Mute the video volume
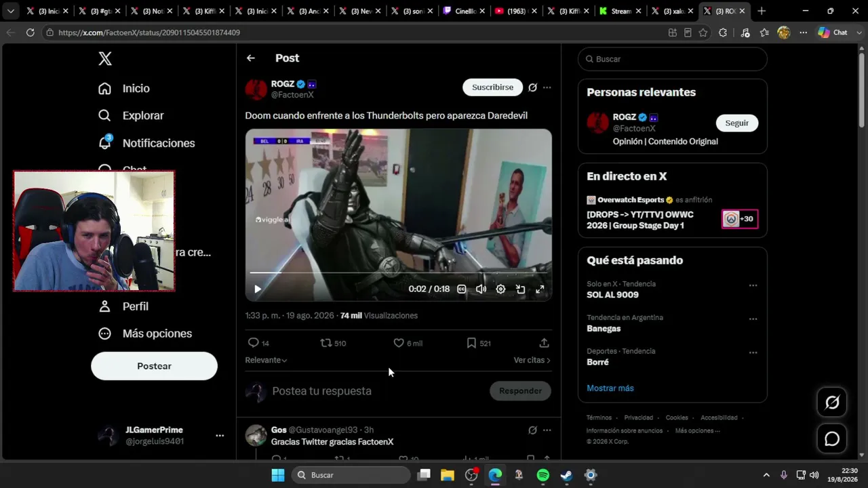 pos(481,289)
